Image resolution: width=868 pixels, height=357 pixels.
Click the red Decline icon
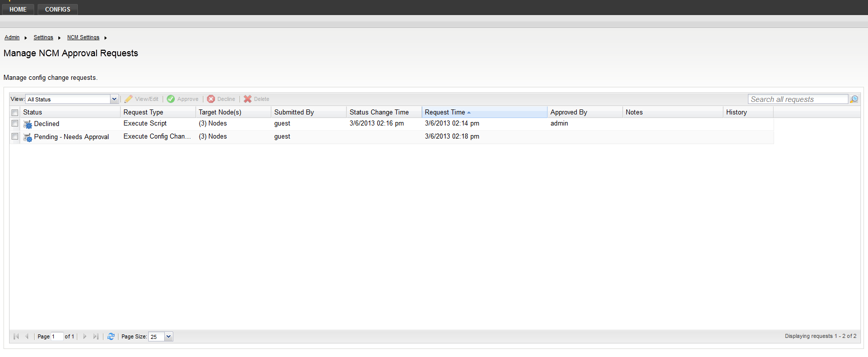211,99
